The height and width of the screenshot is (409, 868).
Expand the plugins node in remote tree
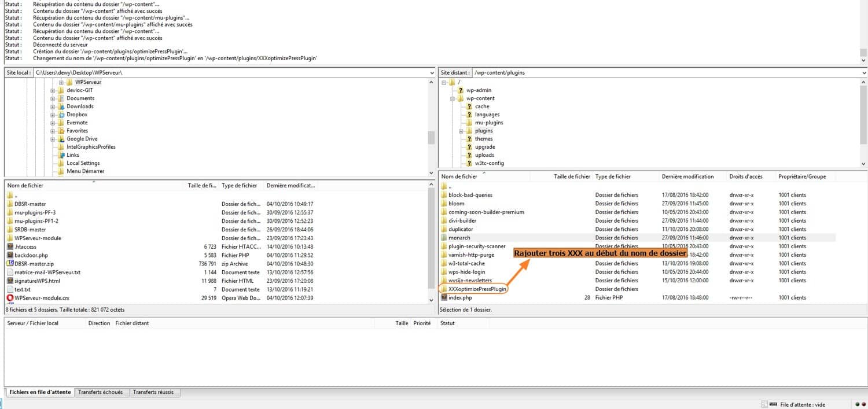(461, 131)
